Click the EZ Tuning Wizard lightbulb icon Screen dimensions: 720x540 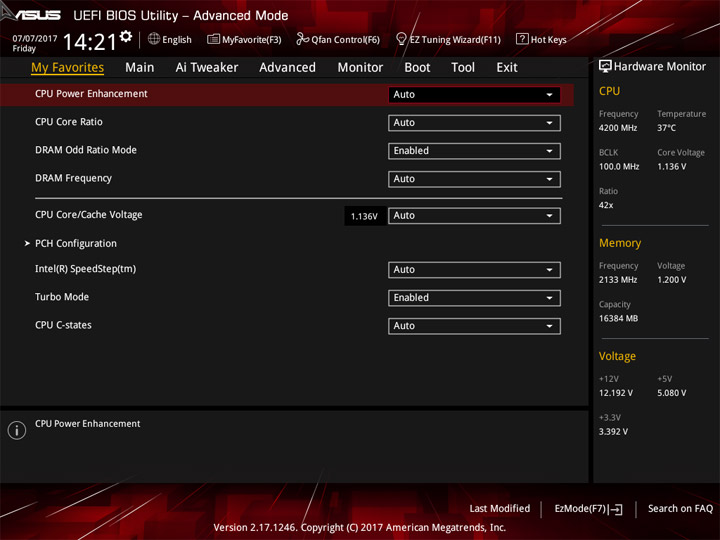(401, 39)
